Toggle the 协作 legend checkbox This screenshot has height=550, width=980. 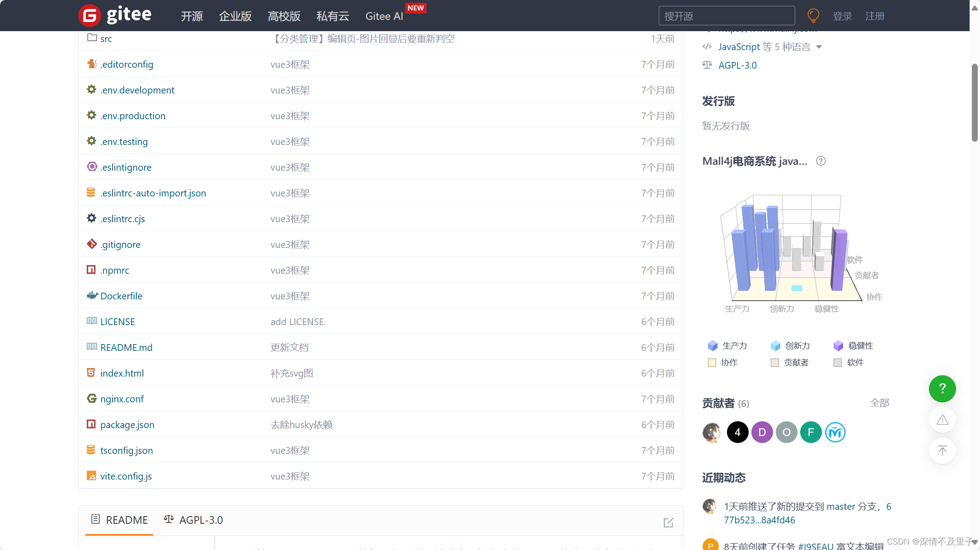(712, 363)
